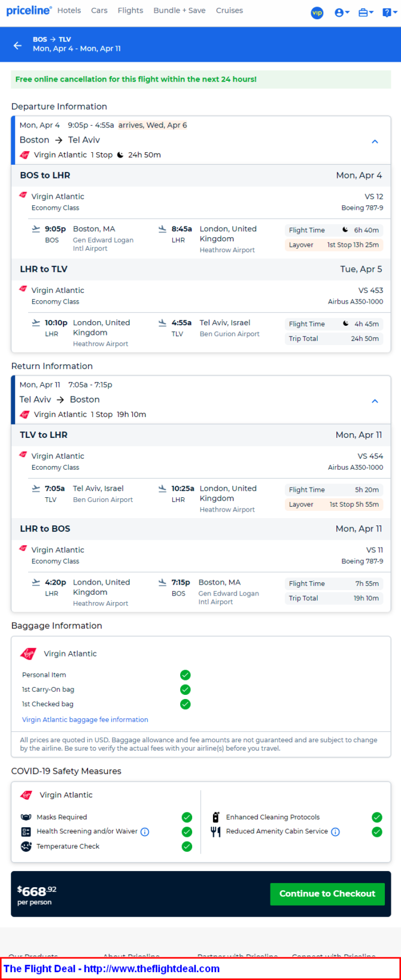Collapse the Return Information details
Screen dimensions: 401x980
pos(375,401)
